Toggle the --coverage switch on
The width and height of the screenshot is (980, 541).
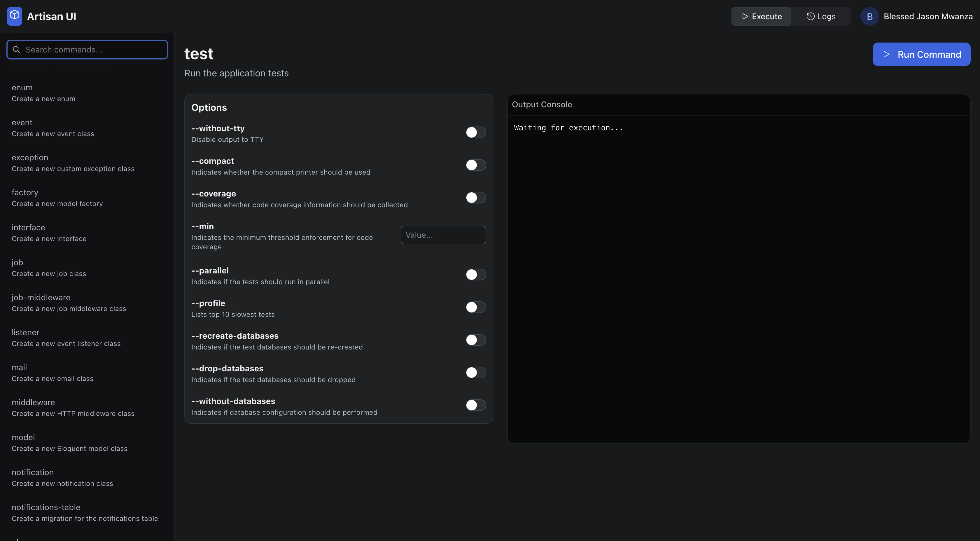click(x=475, y=197)
